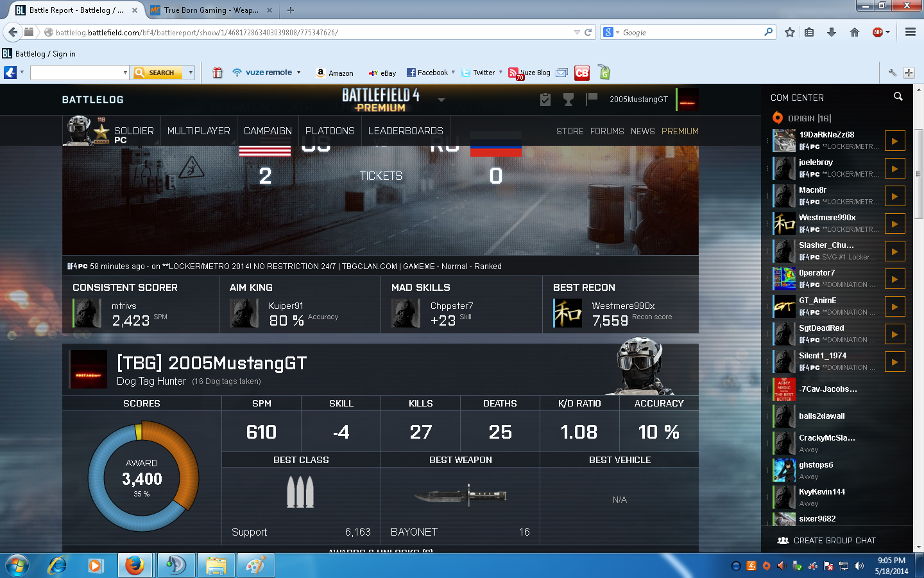Image resolution: width=924 pixels, height=578 pixels.
Task: Expand the toolbar search box dropdown
Action: click(125, 73)
